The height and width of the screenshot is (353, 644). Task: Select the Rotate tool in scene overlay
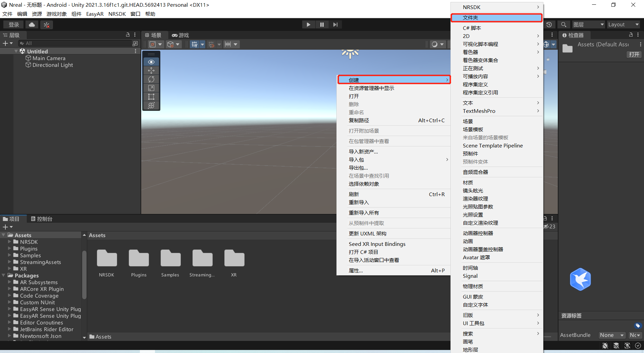(x=151, y=79)
